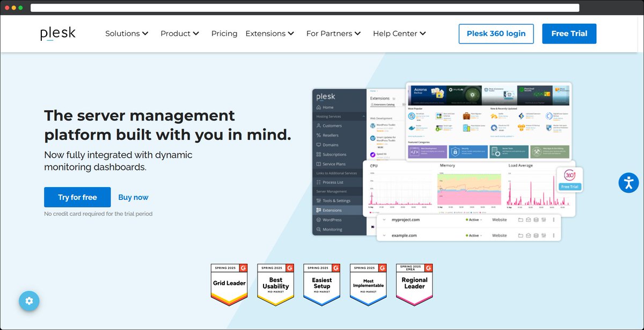Expand the Solutions menu
The width and height of the screenshot is (644, 330).
(x=127, y=33)
